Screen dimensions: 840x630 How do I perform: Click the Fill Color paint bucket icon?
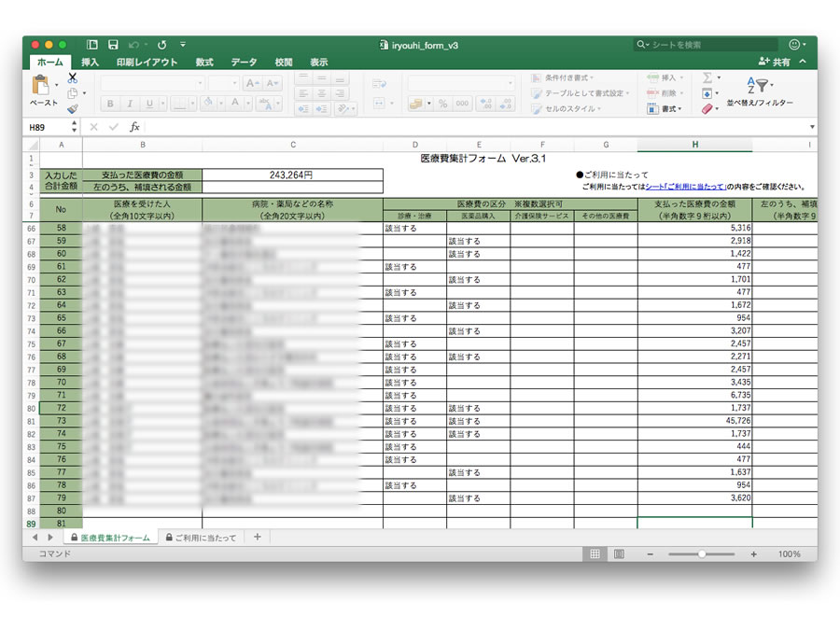[208, 103]
